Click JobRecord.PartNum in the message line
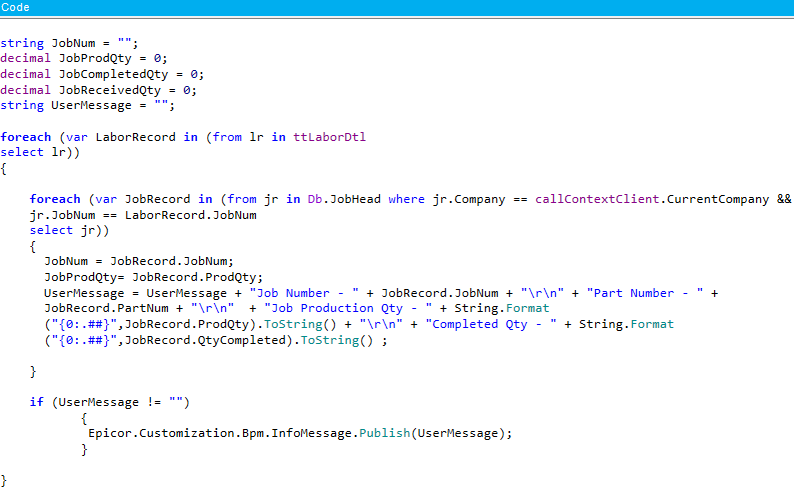This screenshot has height=499, width=794. click(106, 308)
